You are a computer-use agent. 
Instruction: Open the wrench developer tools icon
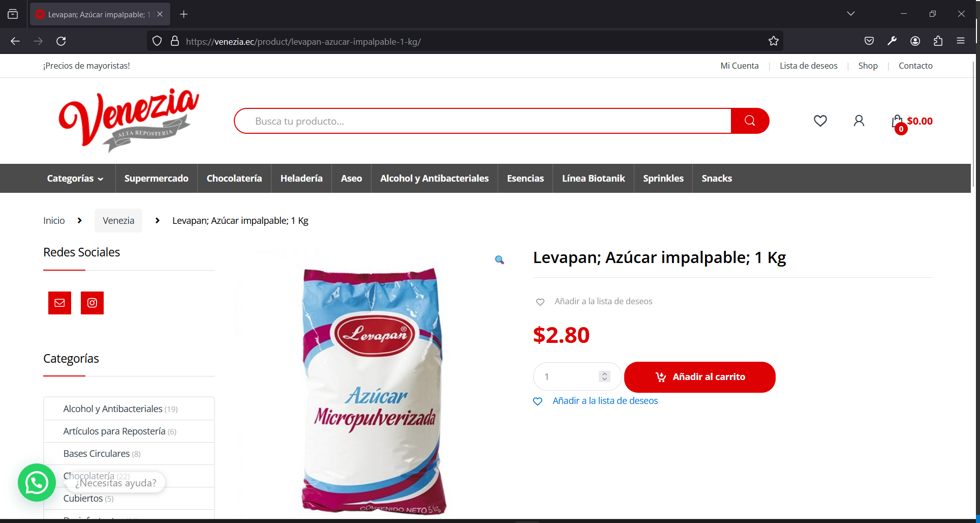[x=892, y=41]
